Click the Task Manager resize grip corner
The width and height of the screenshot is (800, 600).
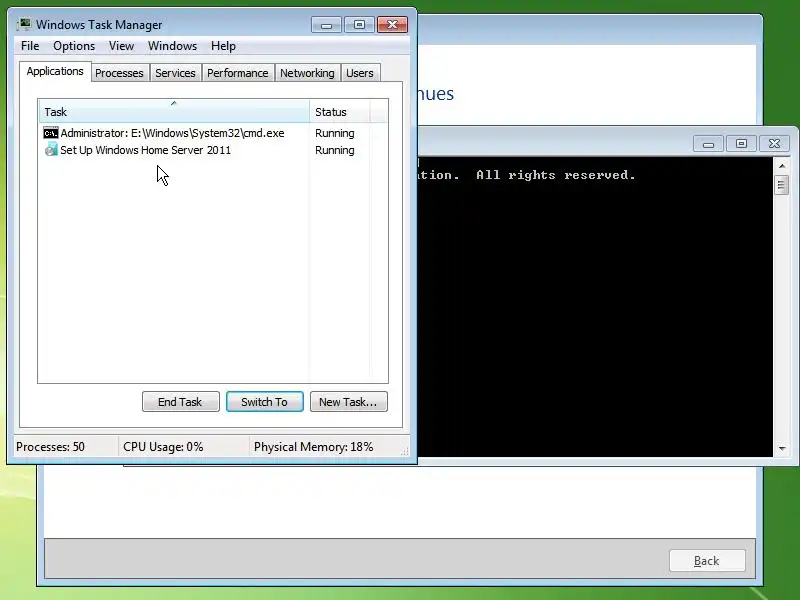tap(405, 452)
